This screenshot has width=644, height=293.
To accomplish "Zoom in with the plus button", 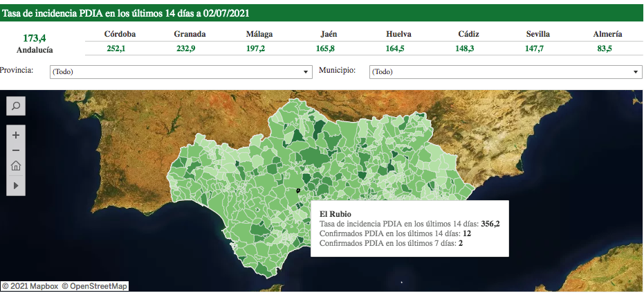I will 16,134.
